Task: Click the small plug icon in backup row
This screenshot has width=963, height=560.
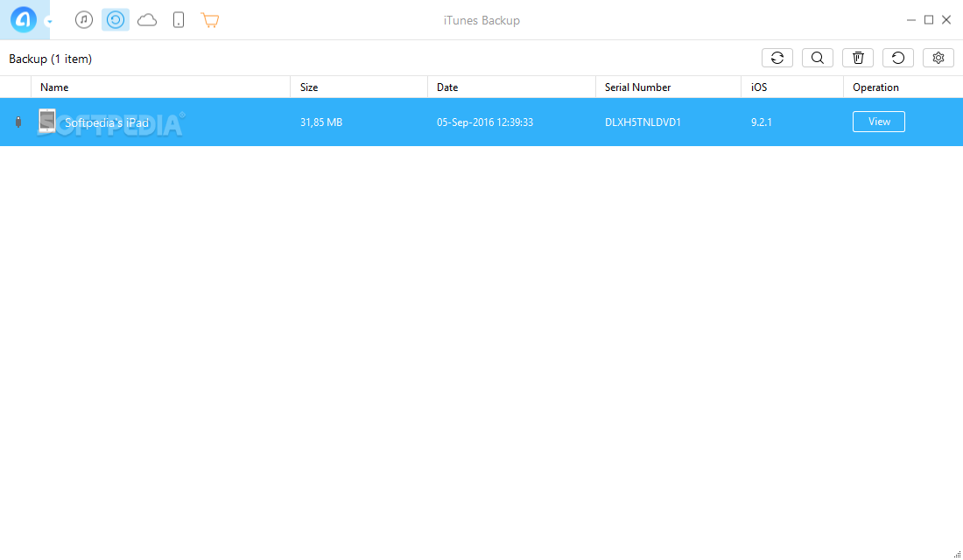Action: pyautogui.click(x=18, y=122)
